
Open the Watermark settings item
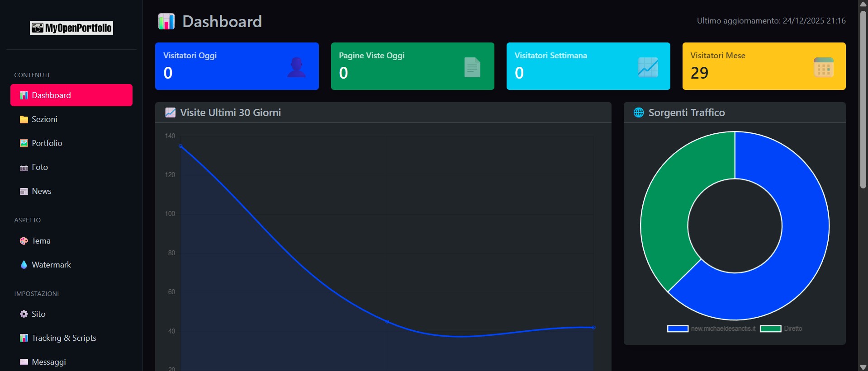coord(71,265)
